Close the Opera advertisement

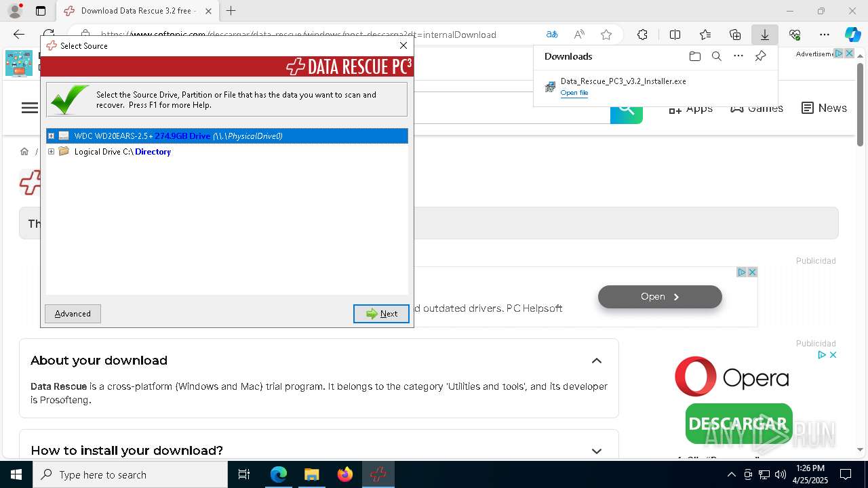(x=833, y=354)
